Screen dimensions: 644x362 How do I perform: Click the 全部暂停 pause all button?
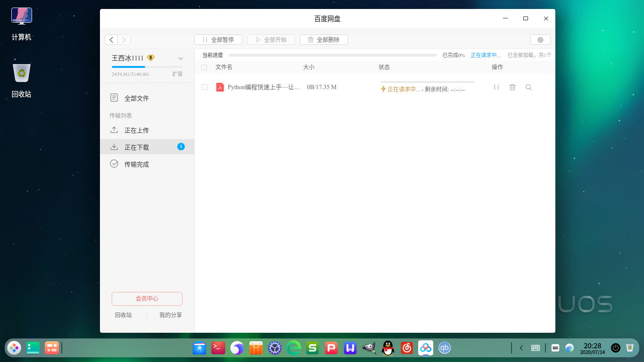(218, 40)
